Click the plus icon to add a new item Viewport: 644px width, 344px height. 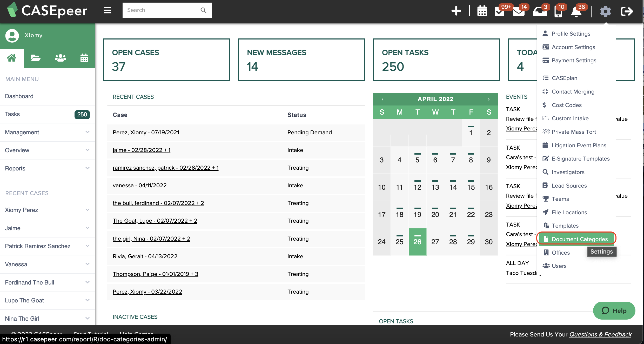pyautogui.click(x=456, y=11)
